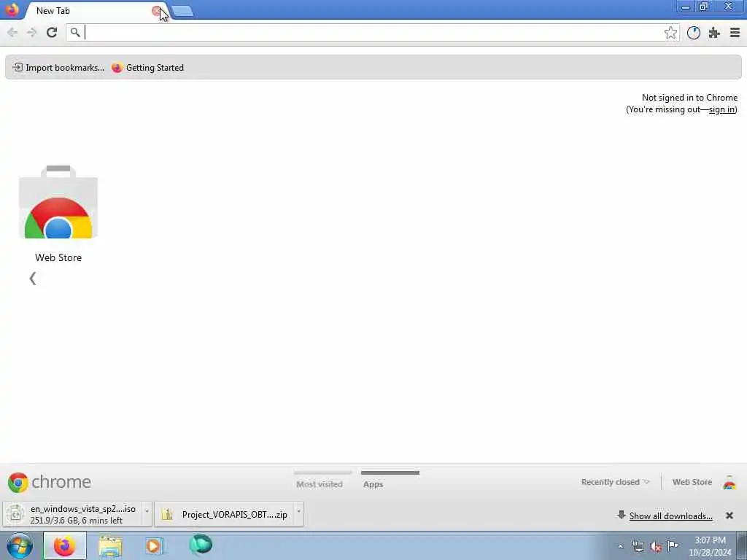The width and height of the screenshot is (747, 560).
Task: Open the Chrome hamburger menu
Action: tap(735, 32)
